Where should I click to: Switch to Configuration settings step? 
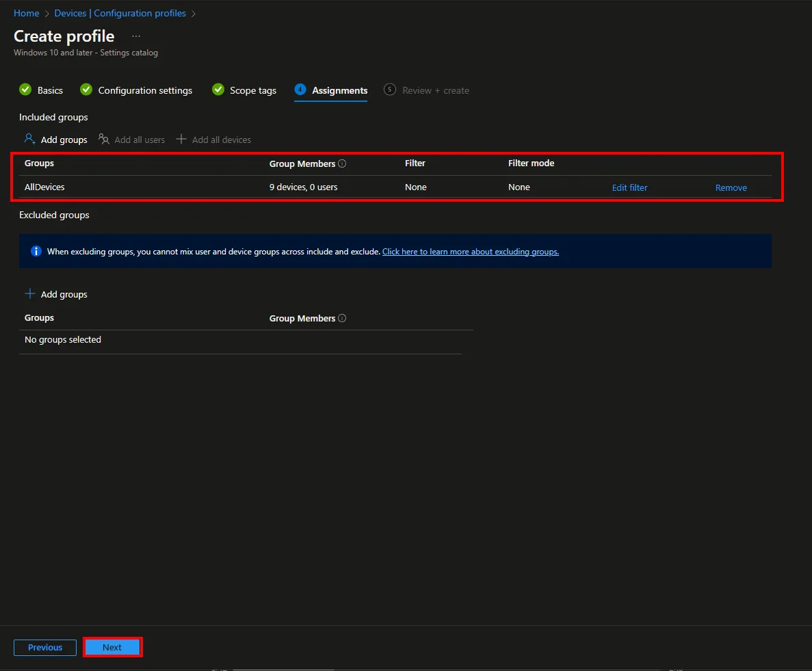pos(145,90)
